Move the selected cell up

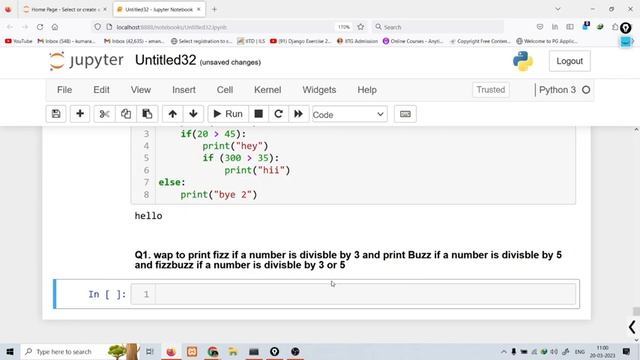[x=173, y=114]
